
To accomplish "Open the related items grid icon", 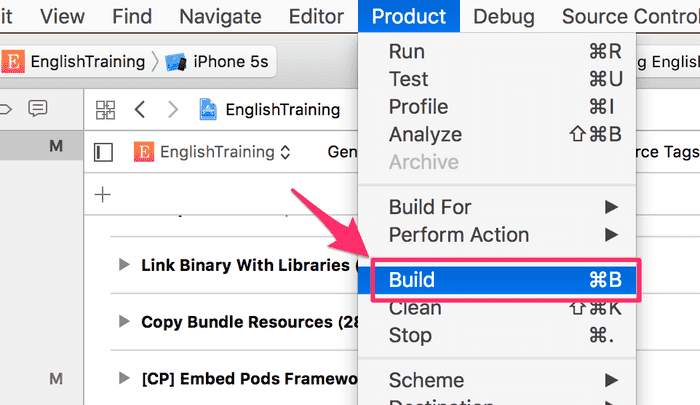I will 106,109.
